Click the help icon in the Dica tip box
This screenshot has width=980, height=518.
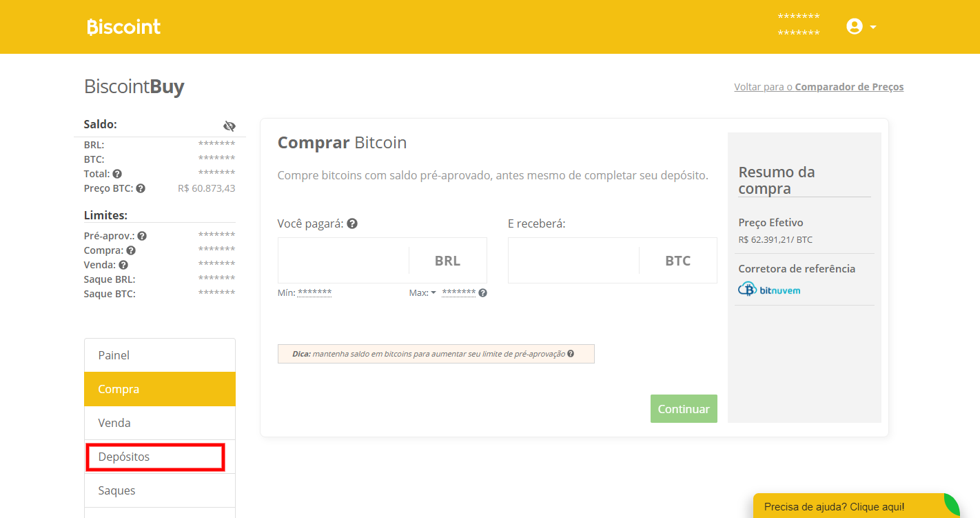pyautogui.click(x=571, y=354)
